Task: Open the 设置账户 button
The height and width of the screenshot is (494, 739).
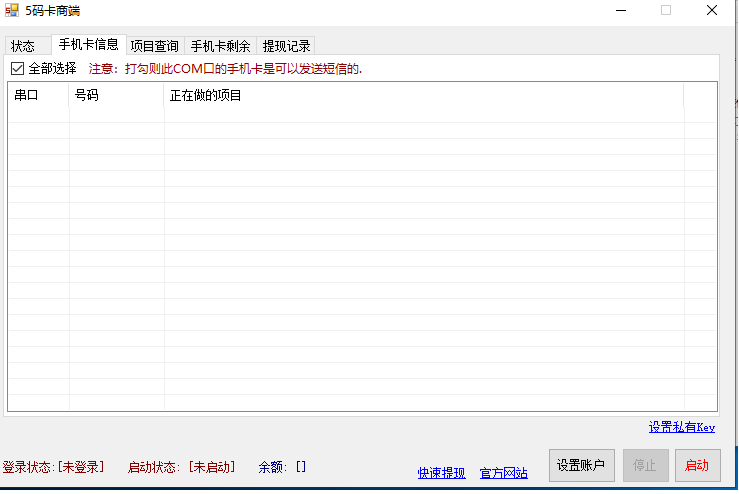Action: pos(582,465)
